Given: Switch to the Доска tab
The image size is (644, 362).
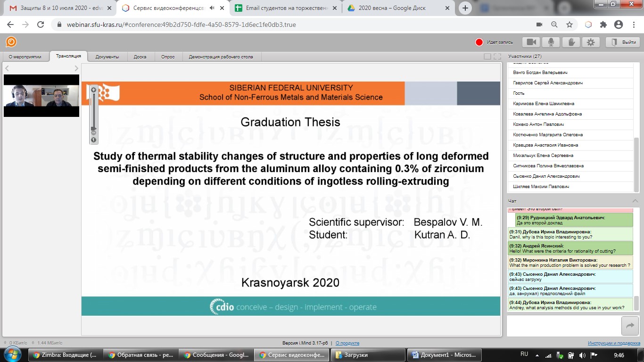Looking at the screenshot, I should pyautogui.click(x=140, y=57).
